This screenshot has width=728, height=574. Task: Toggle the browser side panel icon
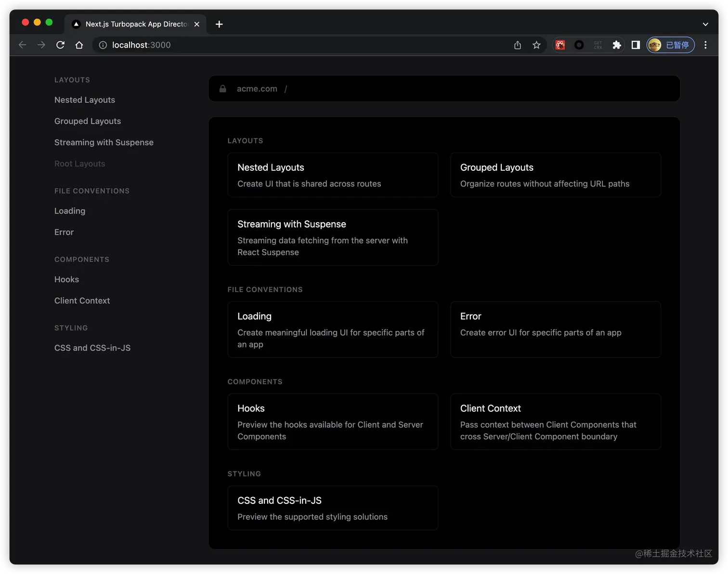(636, 45)
